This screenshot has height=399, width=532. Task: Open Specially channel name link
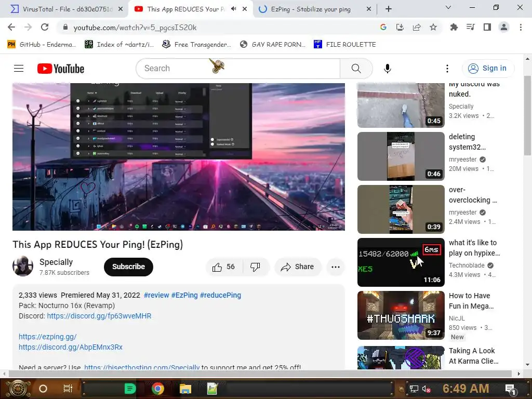[x=56, y=262]
